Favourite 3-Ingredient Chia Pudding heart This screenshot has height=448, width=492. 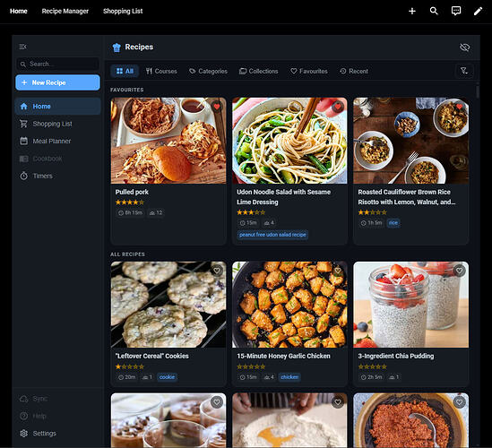459,271
